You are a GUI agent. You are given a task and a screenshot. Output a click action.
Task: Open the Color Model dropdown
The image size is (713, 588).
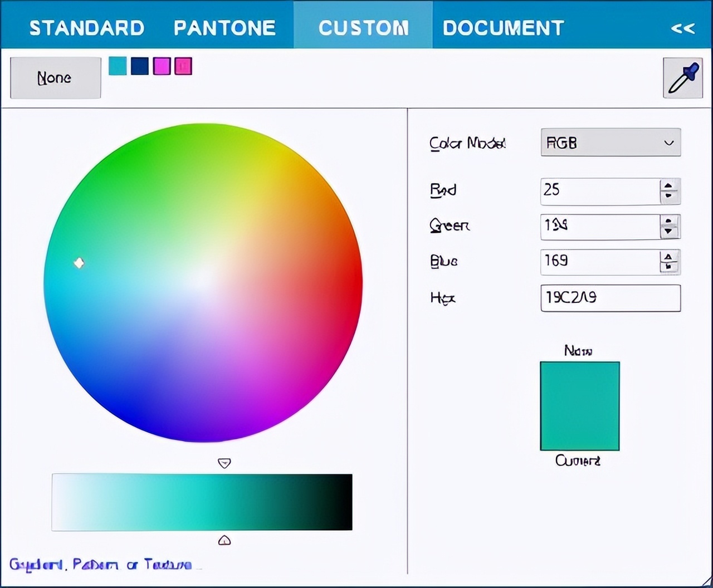click(610, 143)
